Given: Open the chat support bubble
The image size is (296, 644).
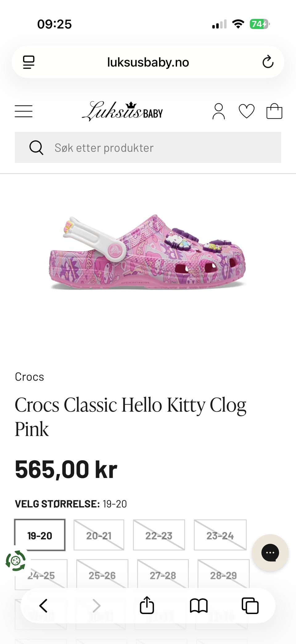Looking at the screenshot, I should [x=270, y=552].
